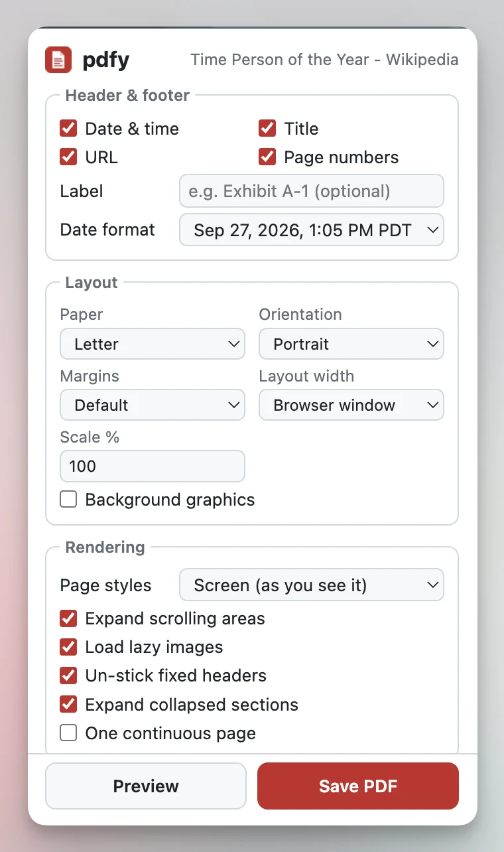Click the Rendering section heading
Viewport: 504px width, 852px height.
point(105,547)
